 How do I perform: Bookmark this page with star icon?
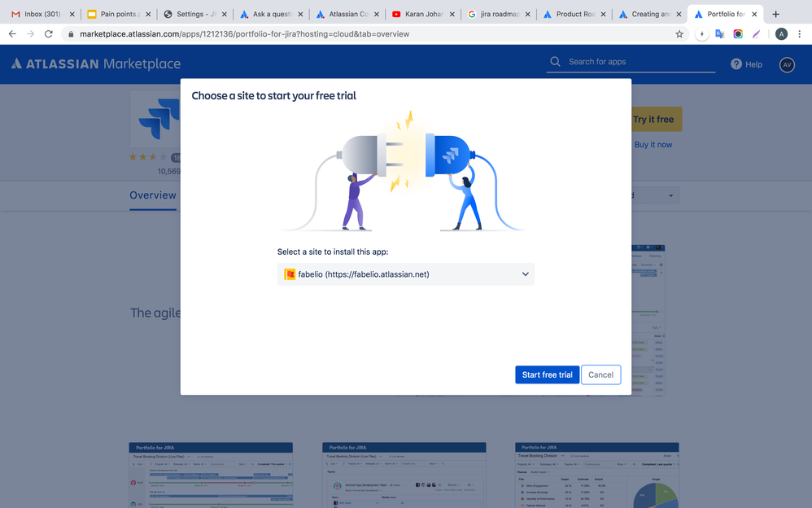tap(679, 33)
